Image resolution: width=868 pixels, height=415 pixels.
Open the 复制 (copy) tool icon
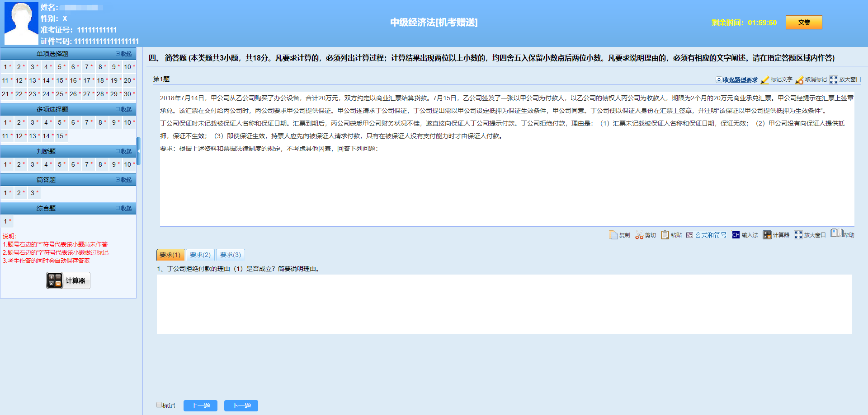pyautogui.click(x=620, y=235)
